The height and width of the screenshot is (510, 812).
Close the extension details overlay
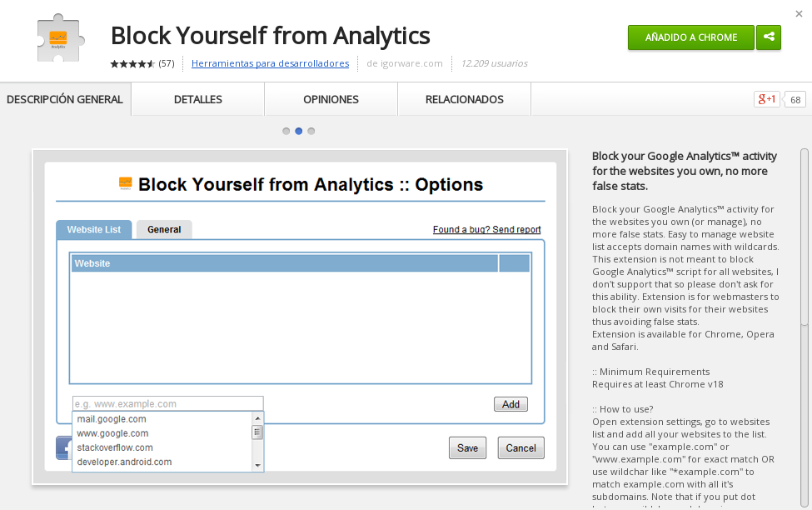[x=799, y=14]
